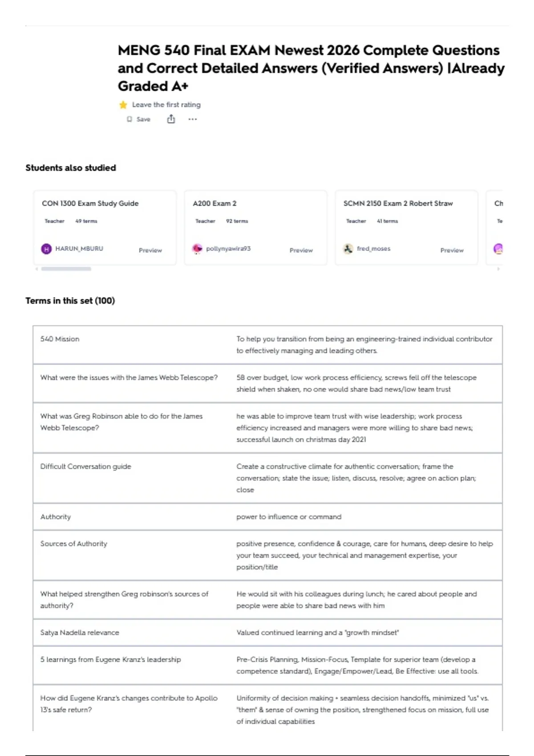The height and width of the screenshot is (756, 534).
Task: Open the three-dot more options menu
Action: [192, 119]
